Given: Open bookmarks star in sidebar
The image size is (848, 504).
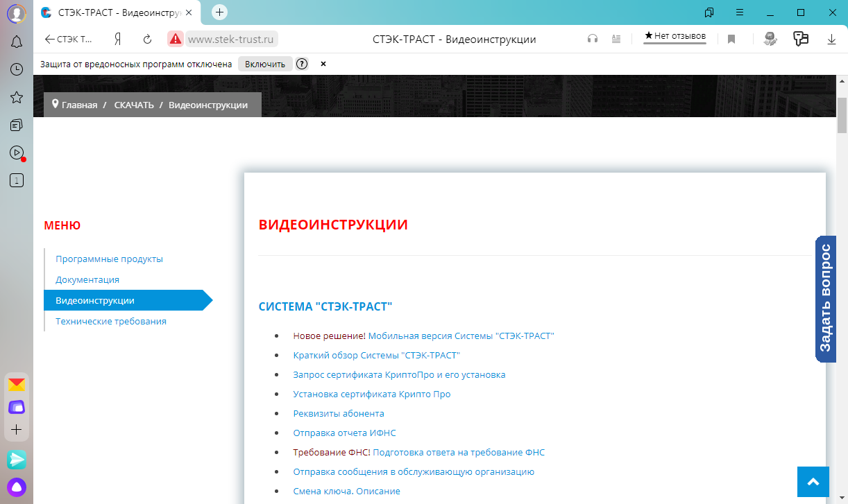Looking at the screenshot, I should coord(17,97).
